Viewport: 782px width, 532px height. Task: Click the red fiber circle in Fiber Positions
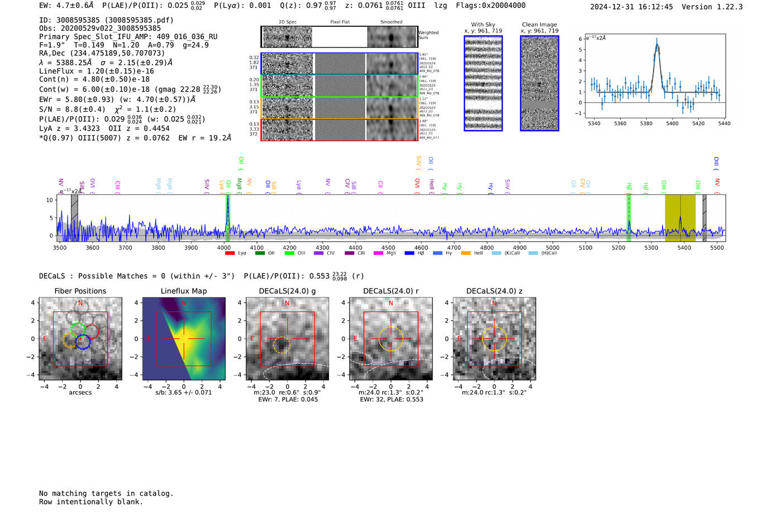pyautogui.click(x=92, y=331)
